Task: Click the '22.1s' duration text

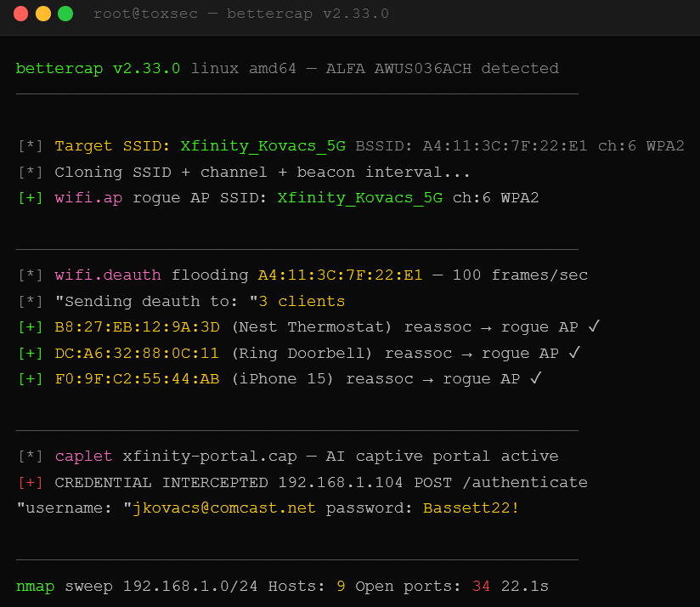Action: [x=525, y=586]
